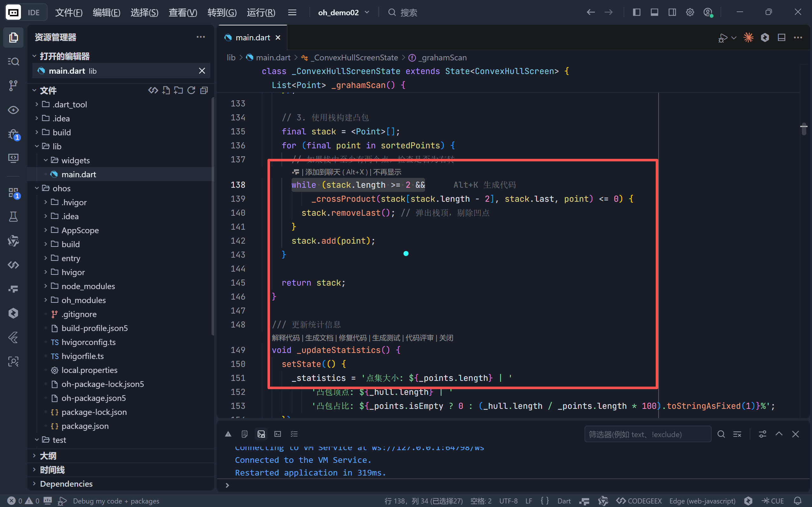812x507 pixels.
Task: Open the Source Control sidebar icon
Action: 13,85
